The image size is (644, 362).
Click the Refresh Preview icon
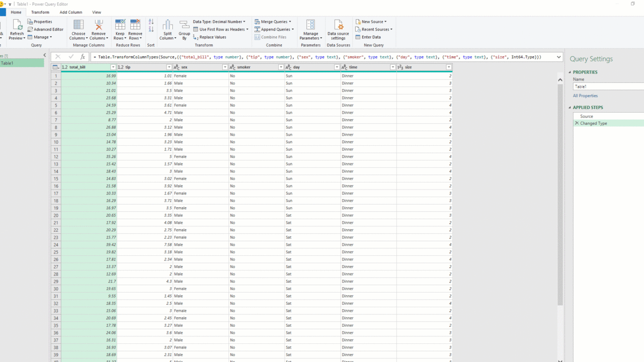click(17, 25)
